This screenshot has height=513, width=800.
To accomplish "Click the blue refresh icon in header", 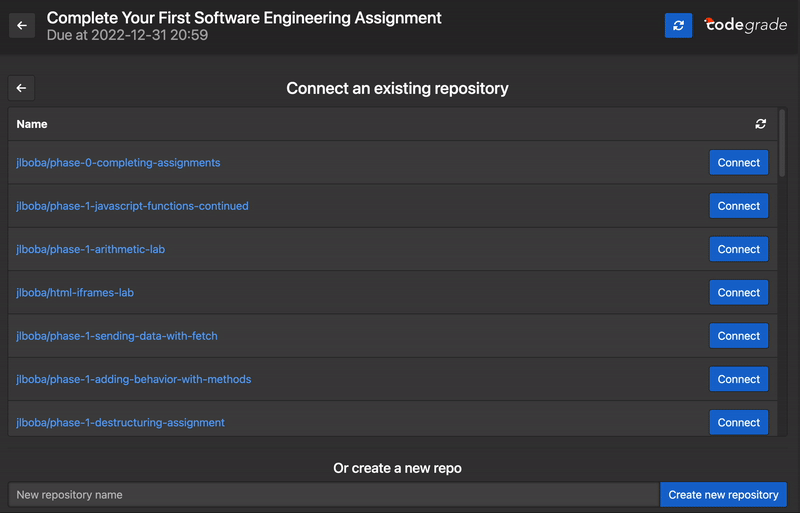I will 678,26.
